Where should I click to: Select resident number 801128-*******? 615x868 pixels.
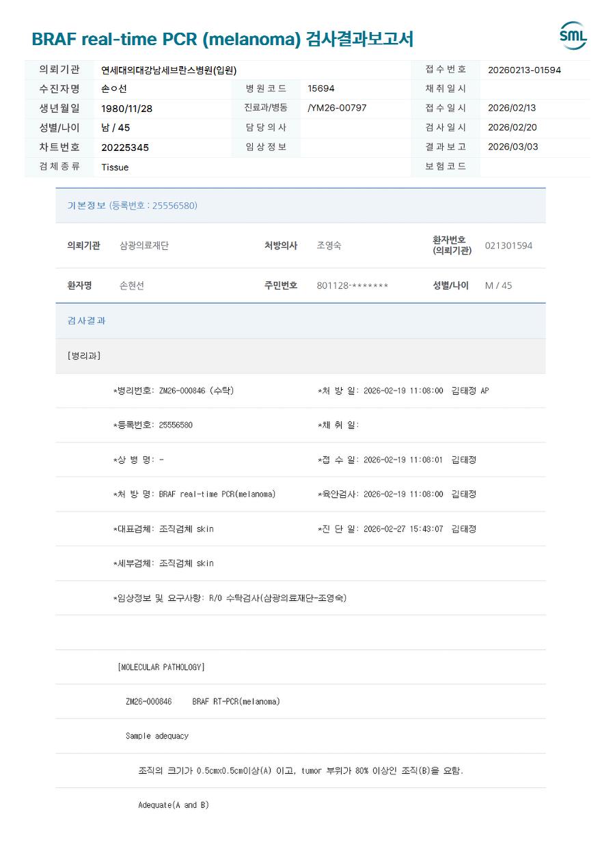(x=352, y=285)
